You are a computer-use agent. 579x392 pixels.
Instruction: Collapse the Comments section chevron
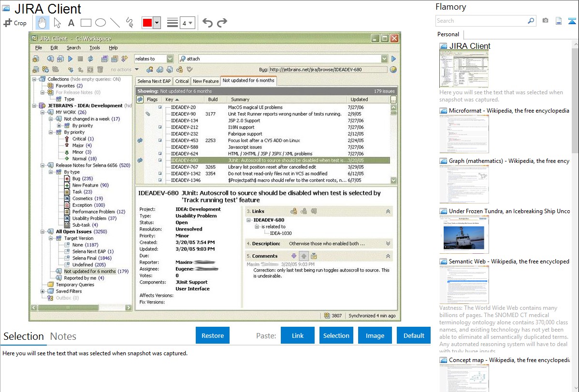(x=388, y=256)
